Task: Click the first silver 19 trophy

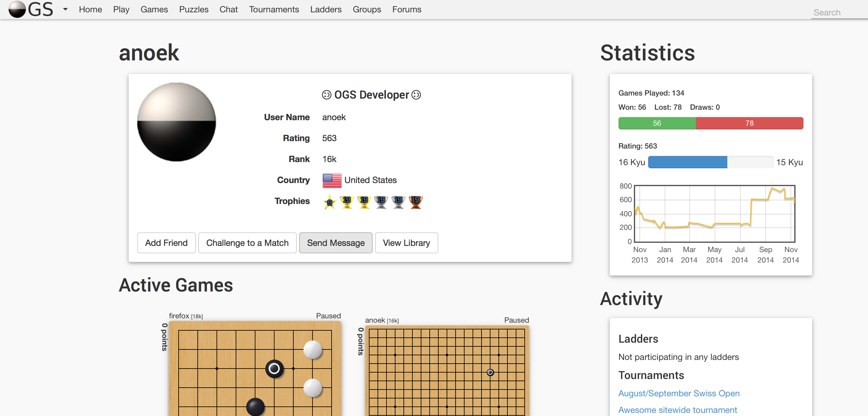Action: tap(381, 202)
